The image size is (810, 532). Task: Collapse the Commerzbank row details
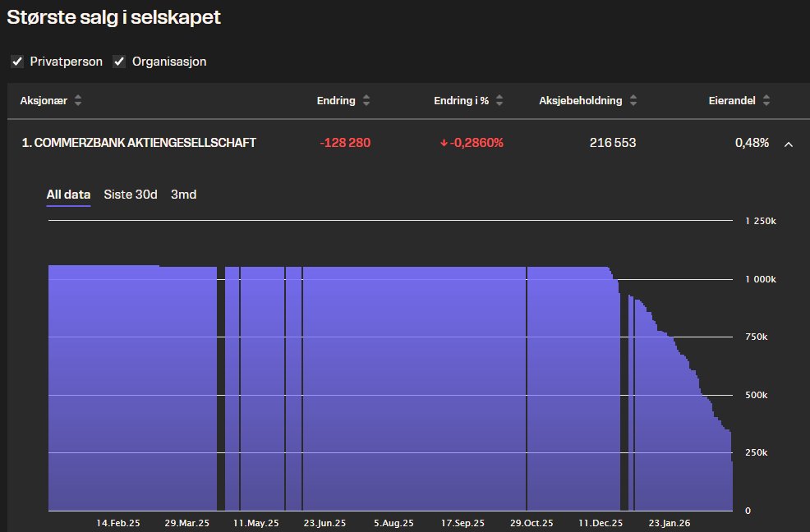(x=789, y=143)
